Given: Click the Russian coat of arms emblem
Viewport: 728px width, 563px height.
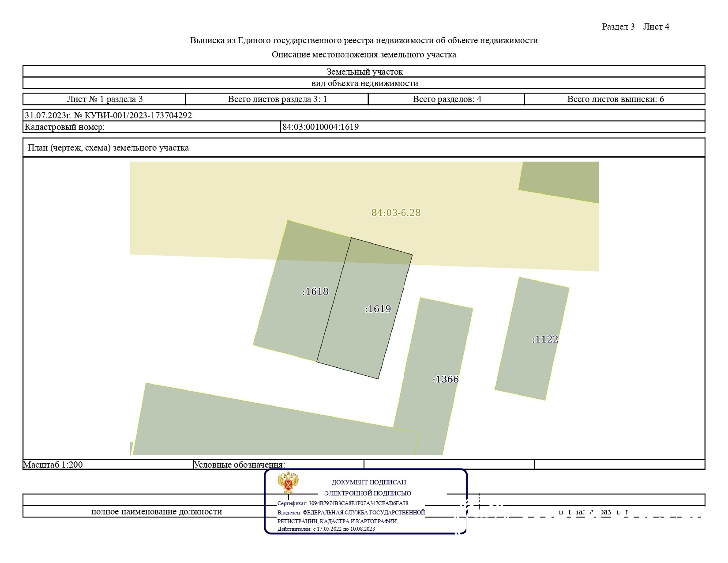Looking at the screenshot, I should pyautogui.click(x=288, y=483).
